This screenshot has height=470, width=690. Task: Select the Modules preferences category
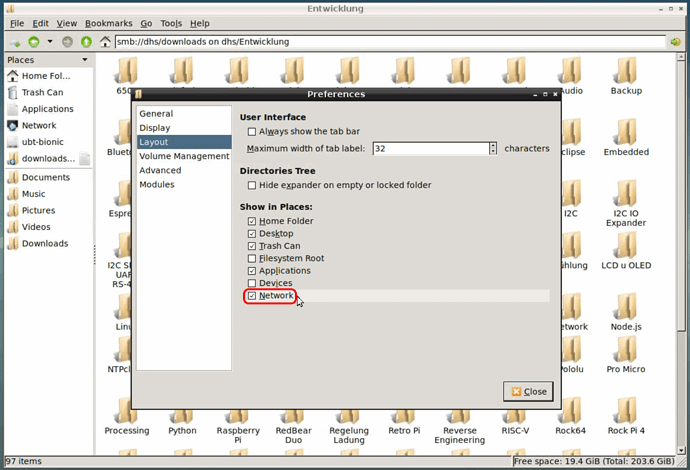[184, 184]
